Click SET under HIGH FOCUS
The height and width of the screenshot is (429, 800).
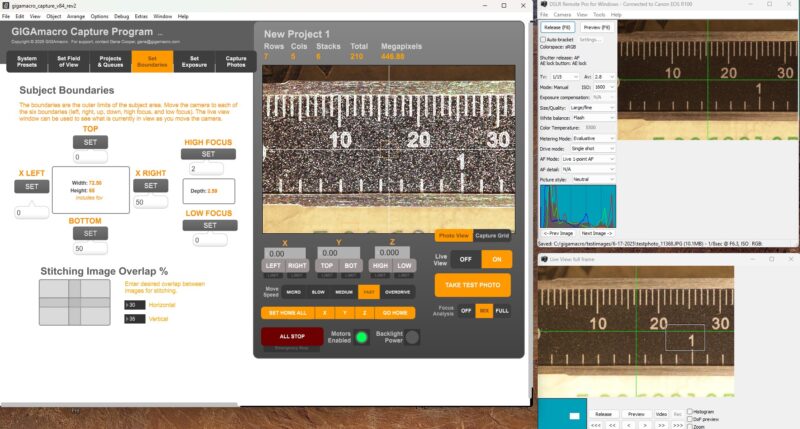208,154
